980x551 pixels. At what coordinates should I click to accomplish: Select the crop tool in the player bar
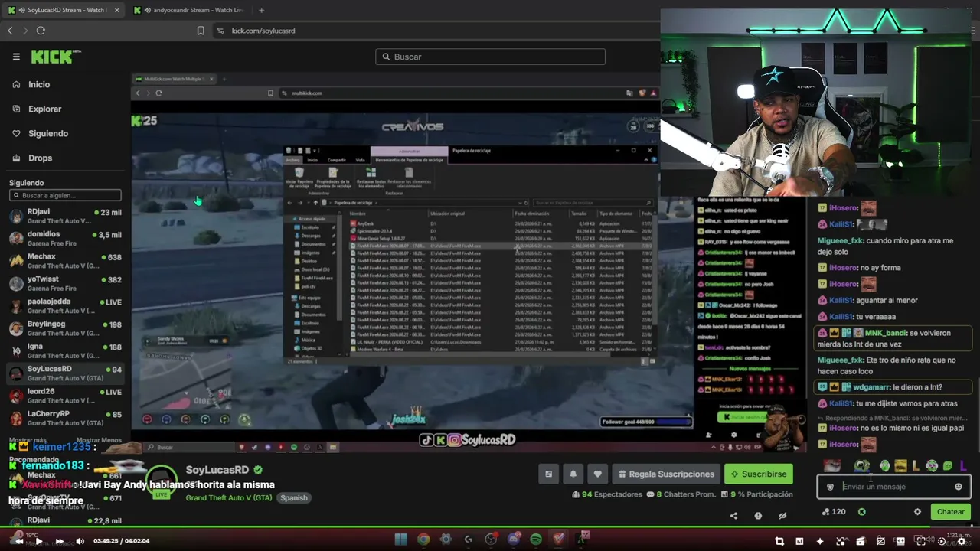pos(779,541)
